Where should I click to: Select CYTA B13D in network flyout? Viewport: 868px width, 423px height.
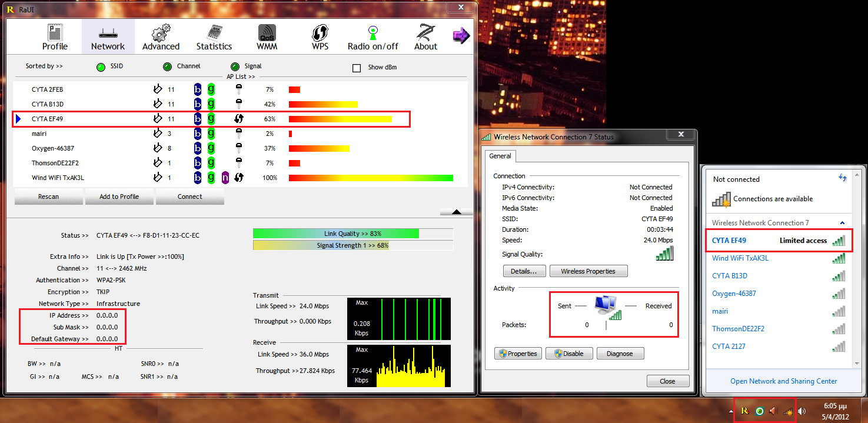coord(779,276)
